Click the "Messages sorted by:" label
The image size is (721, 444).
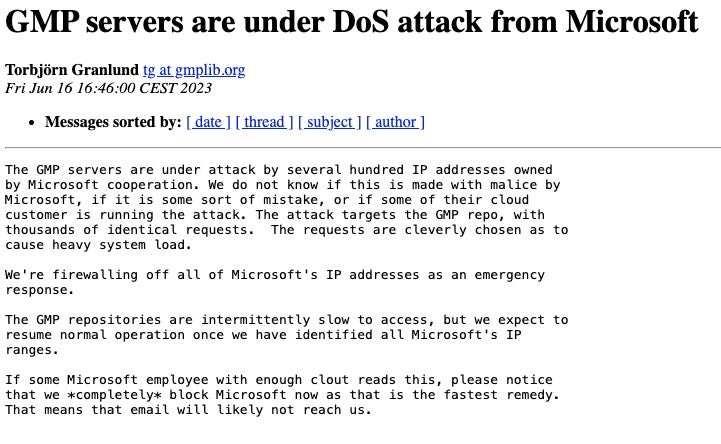pyautogui.click(x=113, y=122)
